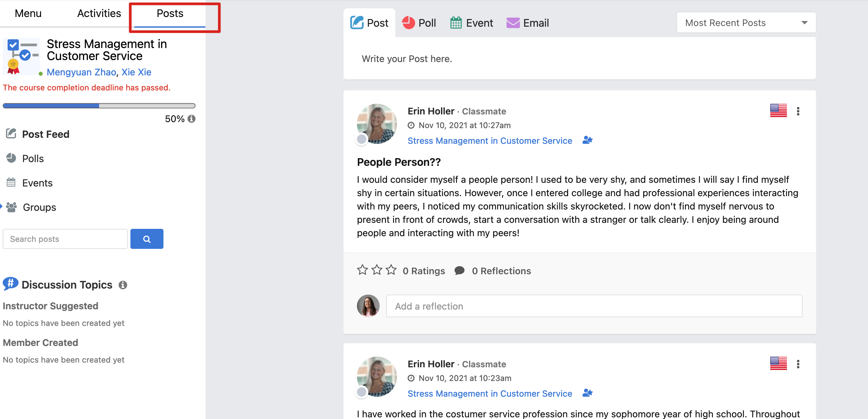868x419 pixels.
Task: Switch composer to Email tab
Action: 527,23
